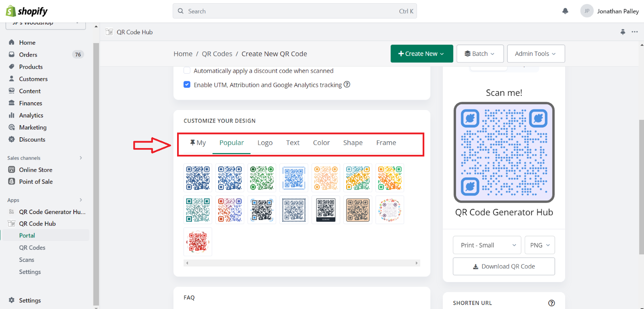The width and height of the screenshot is (644, 309).
Task: Select the red QR design thumbnail
Action: tap(198, 242)
